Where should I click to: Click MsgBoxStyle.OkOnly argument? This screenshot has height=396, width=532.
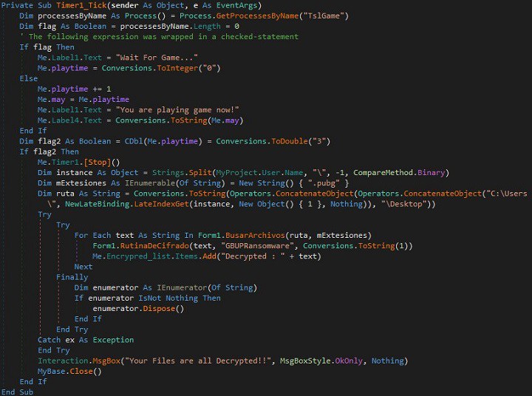coord(321,361)
